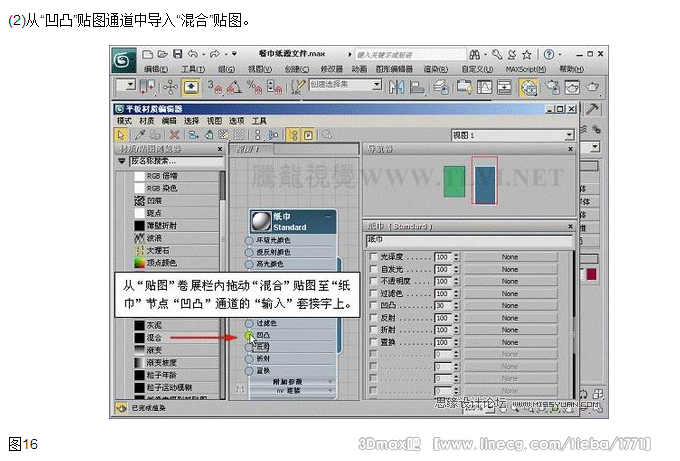Enable the 凹凸 bump map checkbox
The image size is (680, 461).
pos(373,305)
